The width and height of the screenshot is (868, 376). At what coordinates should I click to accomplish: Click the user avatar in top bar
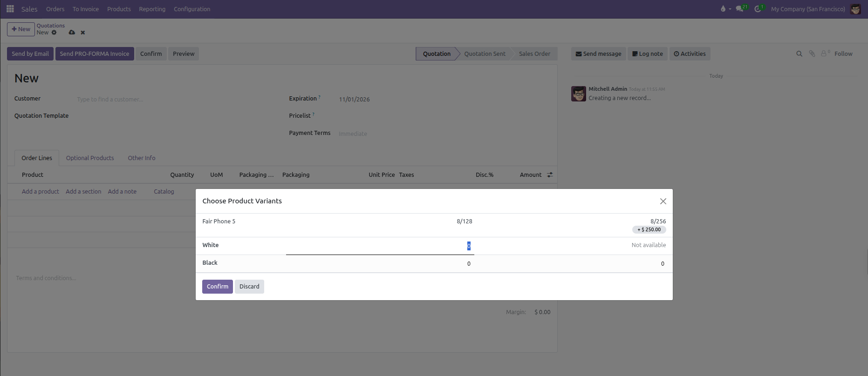855,9
